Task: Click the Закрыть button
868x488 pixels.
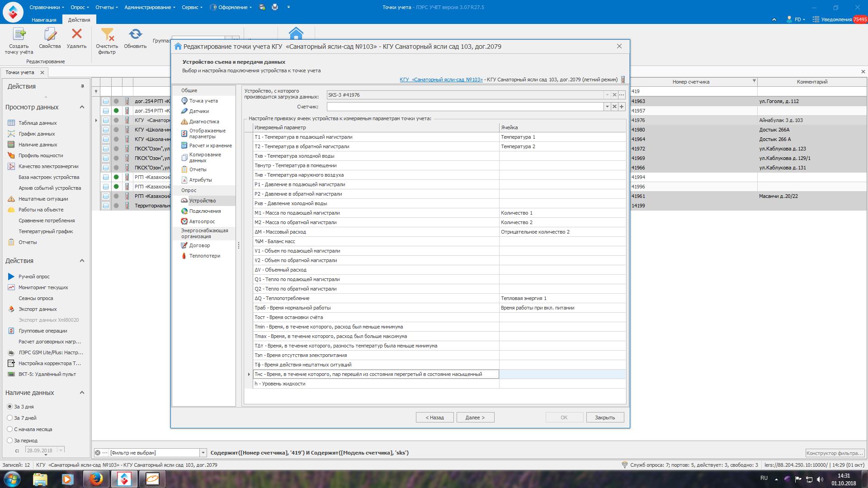Action: (x=605, y=418)
